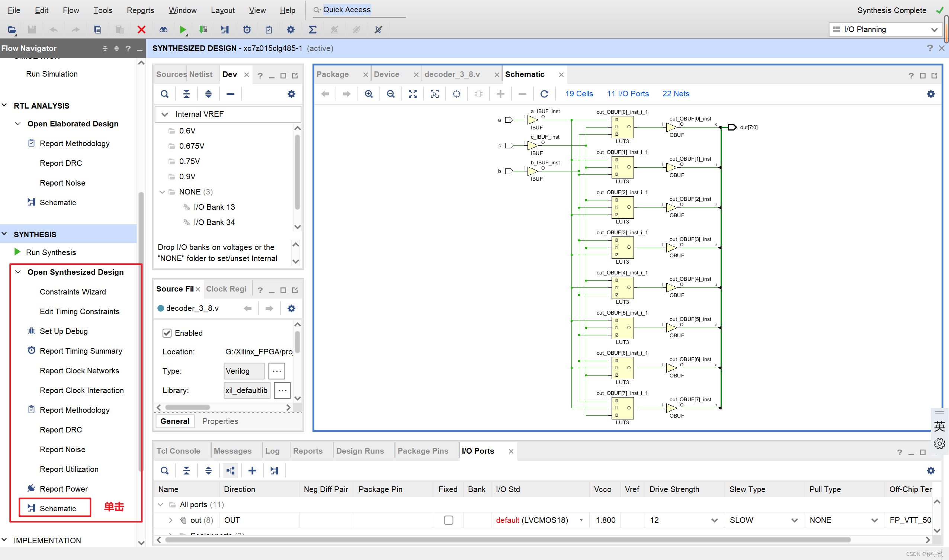Click the red Cancel X toolbar icon

pos(141,29)
